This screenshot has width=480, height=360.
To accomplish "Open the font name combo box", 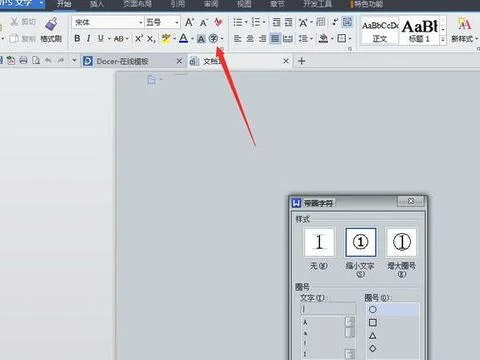I will [108, 22].
